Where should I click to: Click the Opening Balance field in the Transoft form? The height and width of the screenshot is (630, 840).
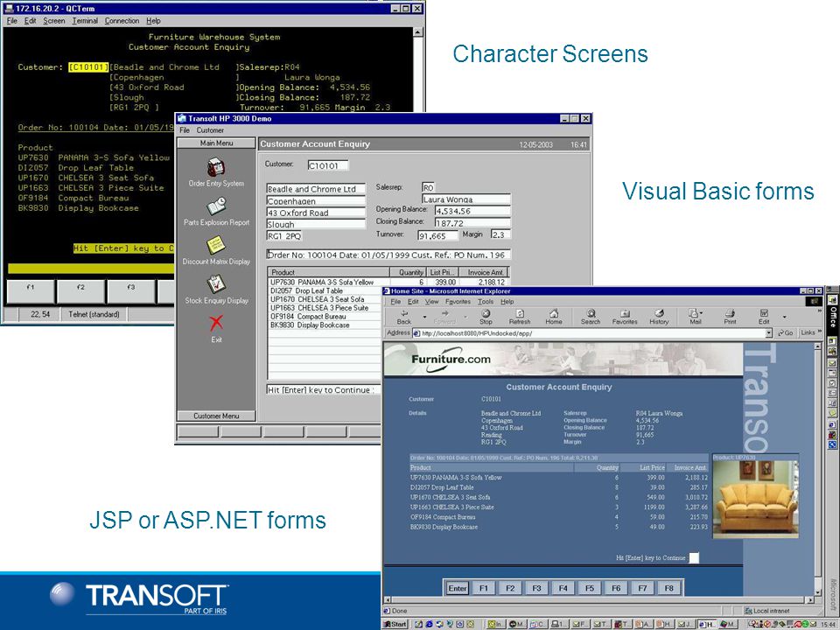(472, 211)
